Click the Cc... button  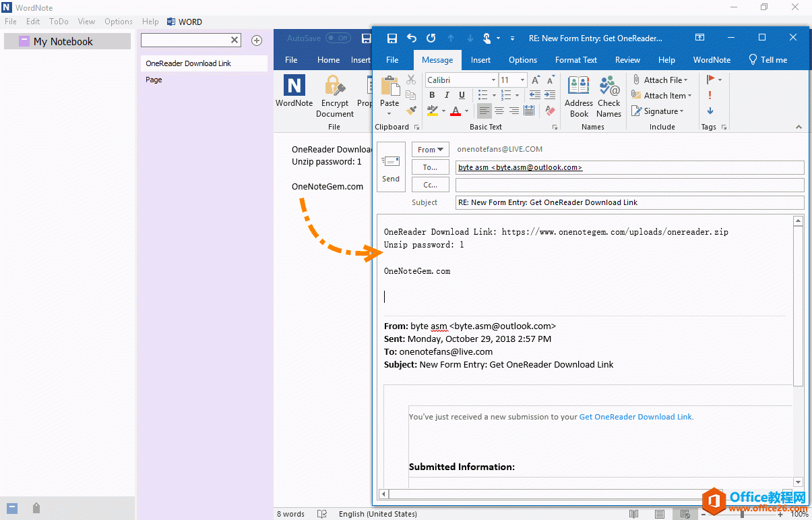click(431, 185)
